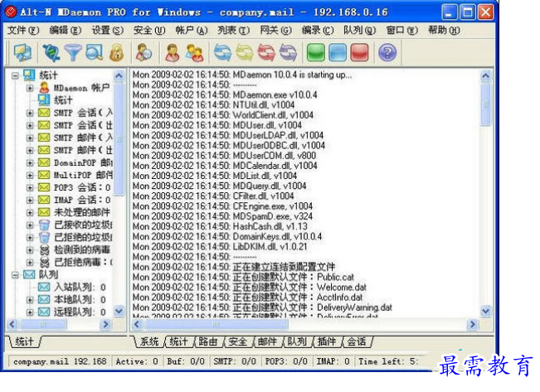Screen dimensions: 540x392
Task: Expand the 本地队列 tree node
Action: [30, 299]
